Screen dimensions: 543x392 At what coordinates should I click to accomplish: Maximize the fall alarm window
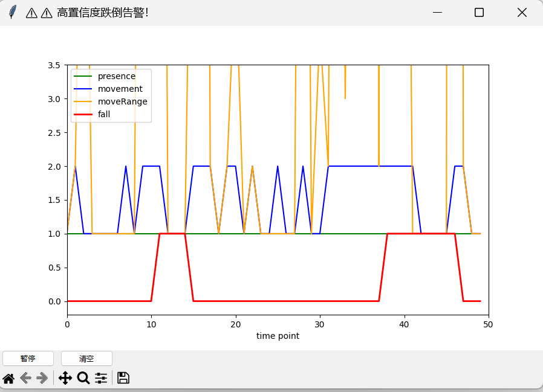479,12
